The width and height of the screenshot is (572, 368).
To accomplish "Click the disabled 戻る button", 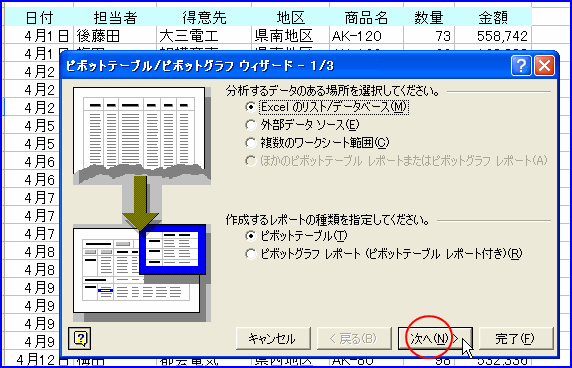I will pyautogui.click(x=354, y=338).
